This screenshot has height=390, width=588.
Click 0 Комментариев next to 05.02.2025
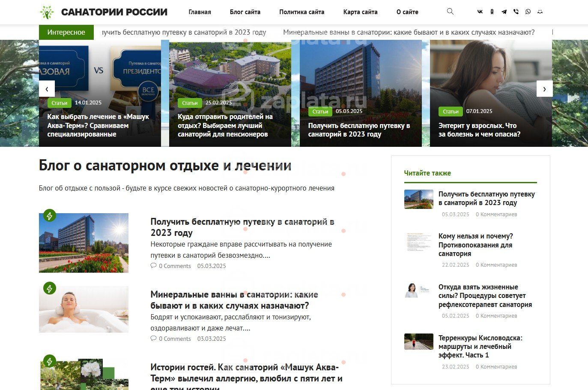[496, 316]
